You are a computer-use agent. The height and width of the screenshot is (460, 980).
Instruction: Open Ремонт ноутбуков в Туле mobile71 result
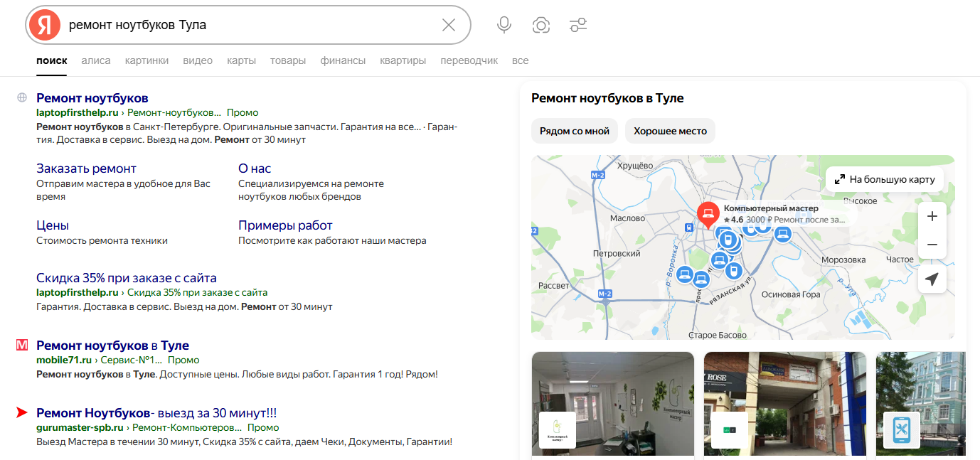click(x=112, y=346)
